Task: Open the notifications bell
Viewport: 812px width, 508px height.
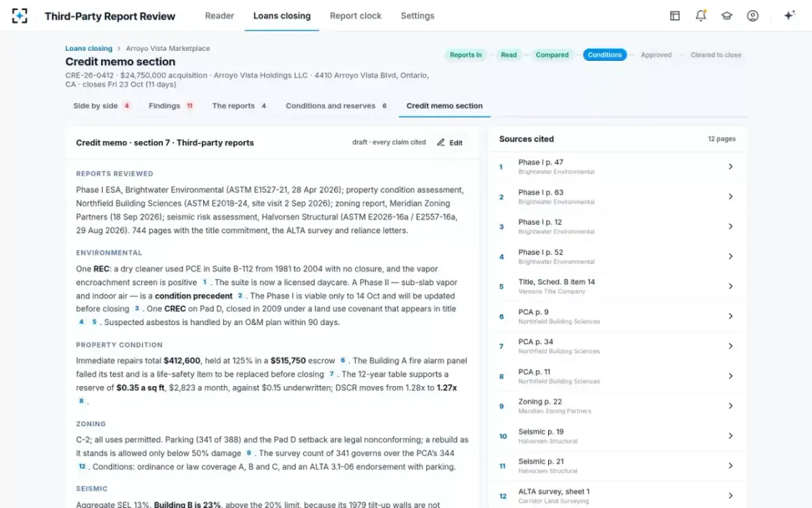Action: tap(701, 16)
